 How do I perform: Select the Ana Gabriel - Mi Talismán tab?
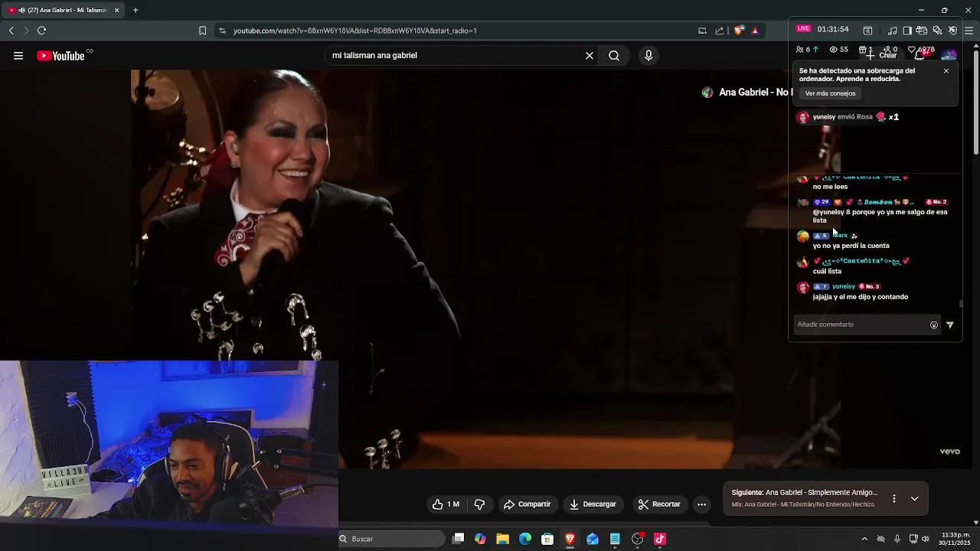(63, 10)
